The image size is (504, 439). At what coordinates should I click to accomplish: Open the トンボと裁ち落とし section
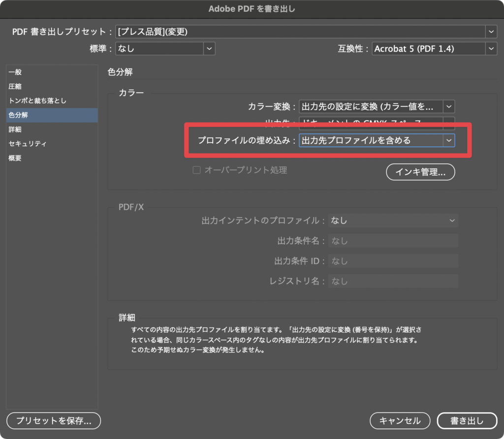pyautogui.click(x=37, y=101)
